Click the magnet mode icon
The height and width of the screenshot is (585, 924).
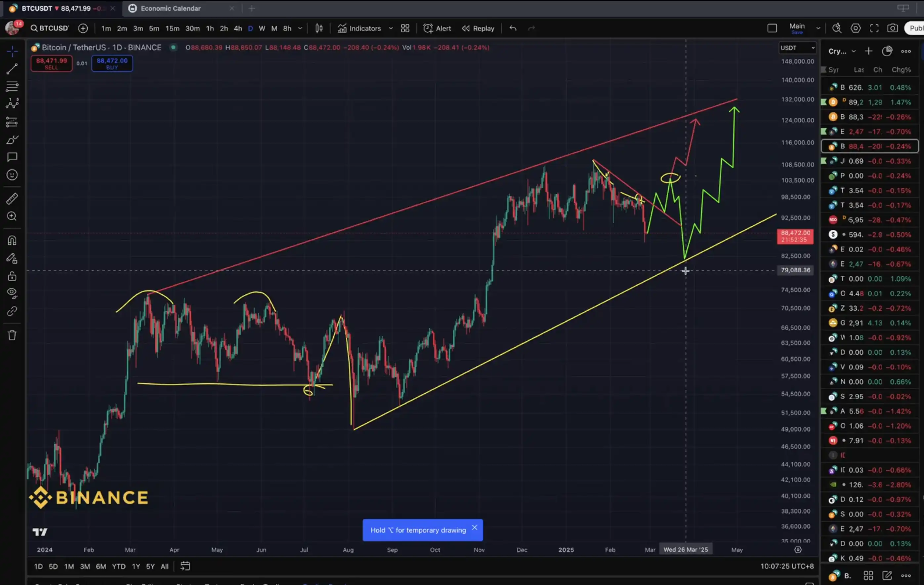click(12, 241)
